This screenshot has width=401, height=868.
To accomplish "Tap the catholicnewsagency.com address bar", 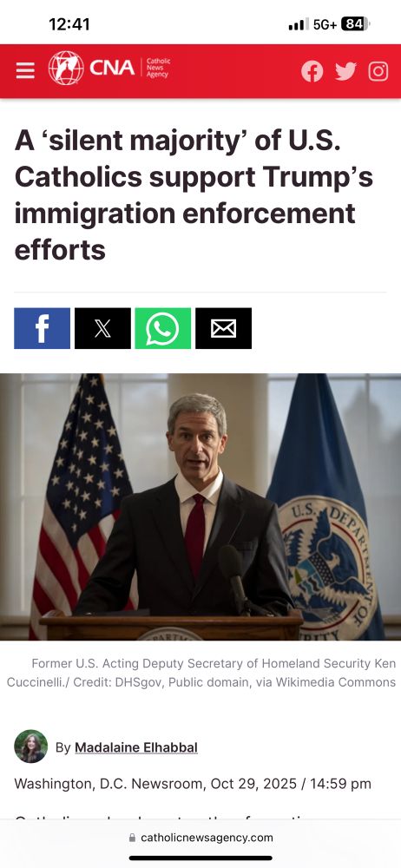I will tap(200, 838).
